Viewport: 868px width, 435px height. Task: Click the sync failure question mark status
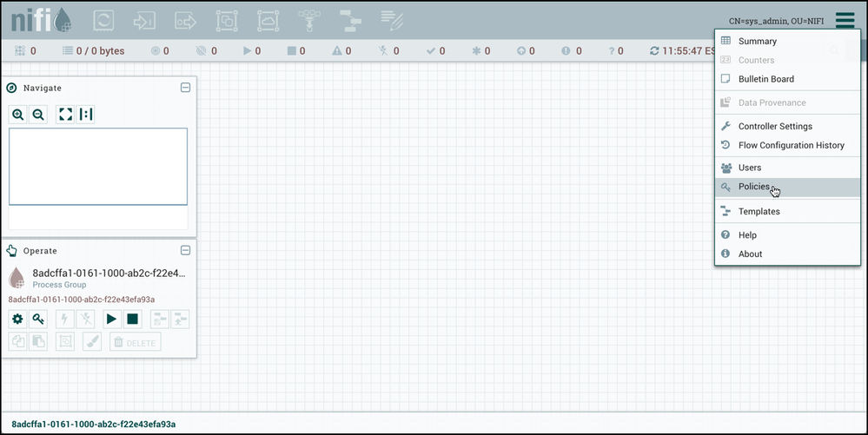point(612,51)
